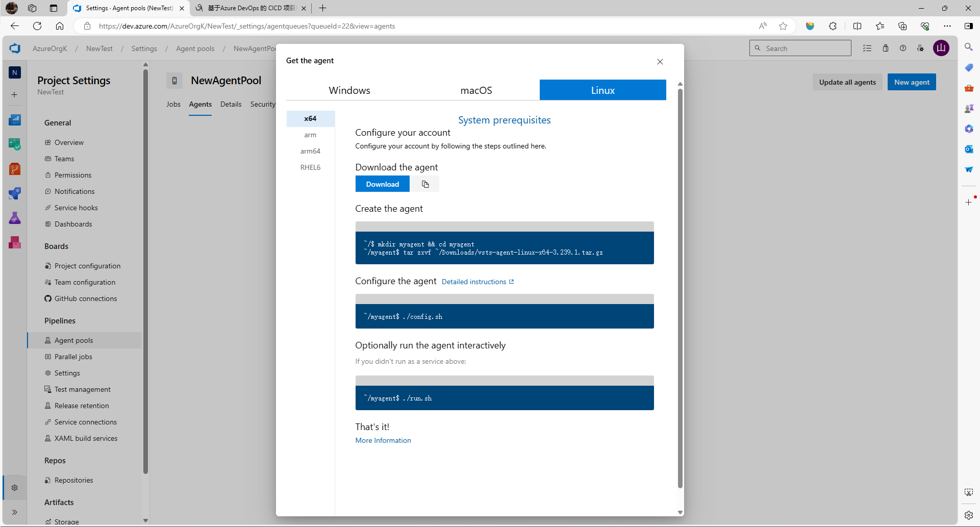980x527 pixels.
Task: Open More Information link
Action: [x=383, y=440]
